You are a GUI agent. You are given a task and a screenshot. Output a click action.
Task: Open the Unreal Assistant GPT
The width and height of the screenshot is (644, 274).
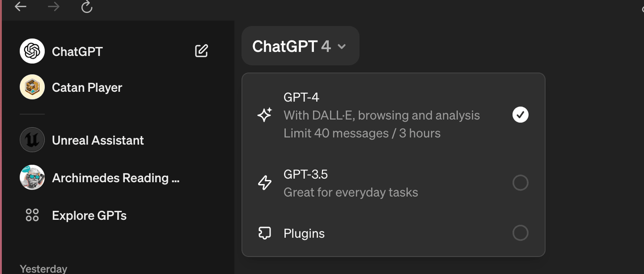tap(98, 140)
